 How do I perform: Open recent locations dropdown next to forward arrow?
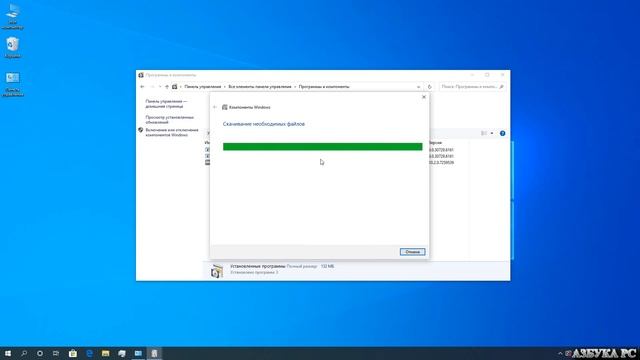coord(160,87)
